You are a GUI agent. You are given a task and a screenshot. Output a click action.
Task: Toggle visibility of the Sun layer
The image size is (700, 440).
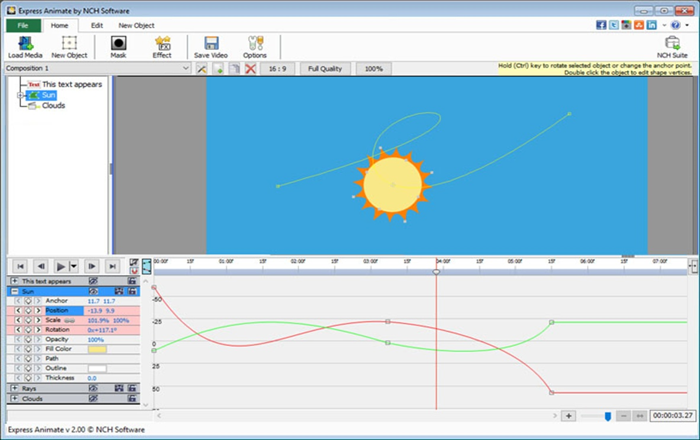tap(93, 291)
